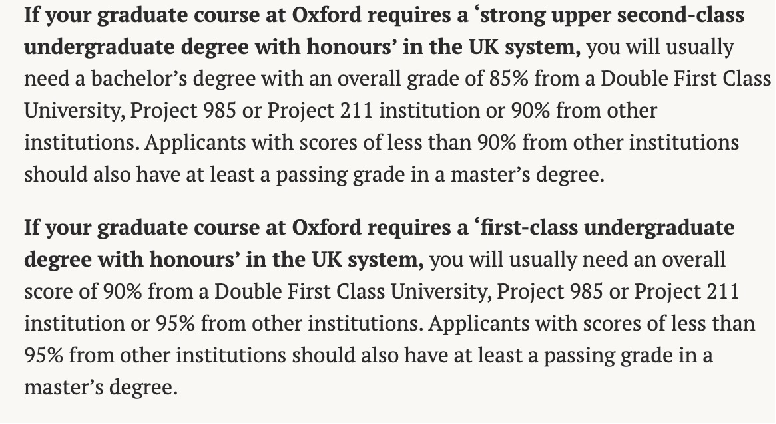Screen dimensions: 776x424
Task: Click the last line reading 'master's degree.'
Action: coord(100,386)
